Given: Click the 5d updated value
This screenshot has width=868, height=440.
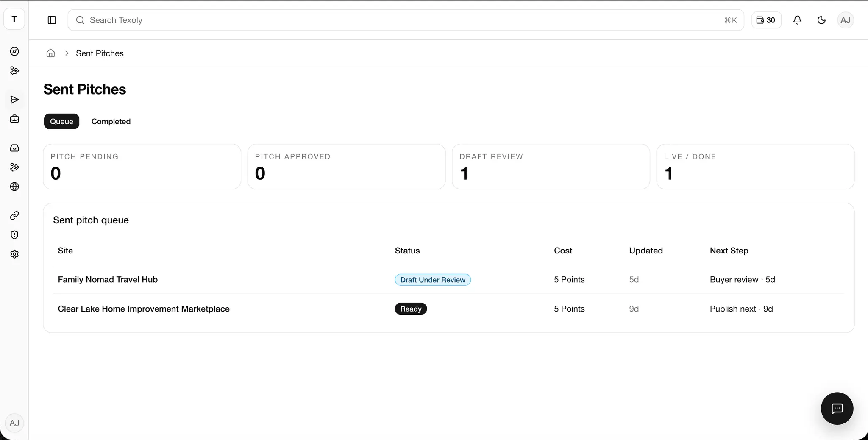Looking at the screenshot, I should [x=634, y=279].
